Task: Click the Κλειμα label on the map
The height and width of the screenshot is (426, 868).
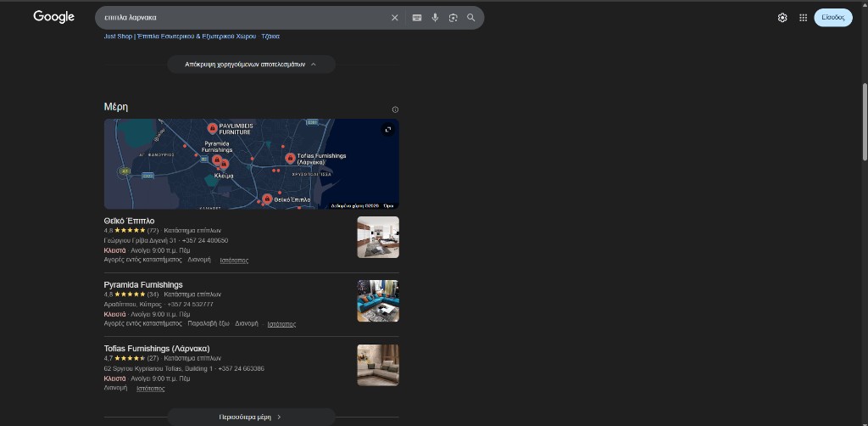Action: click(224, 176)
